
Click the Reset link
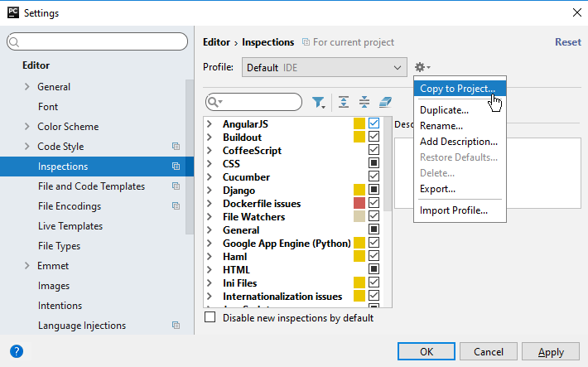pyautogui.click(x=567, y=42)
